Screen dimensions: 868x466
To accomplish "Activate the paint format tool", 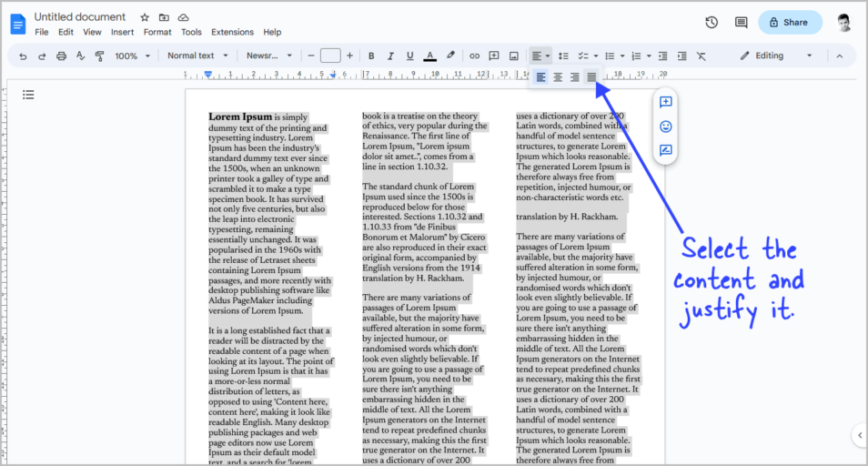I will [x=100, y=56].
